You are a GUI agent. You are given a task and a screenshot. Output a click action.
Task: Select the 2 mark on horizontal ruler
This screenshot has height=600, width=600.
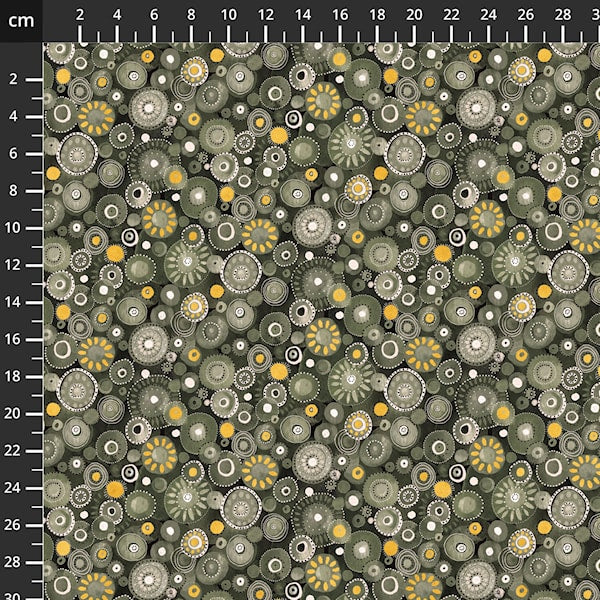pos(80,15)
